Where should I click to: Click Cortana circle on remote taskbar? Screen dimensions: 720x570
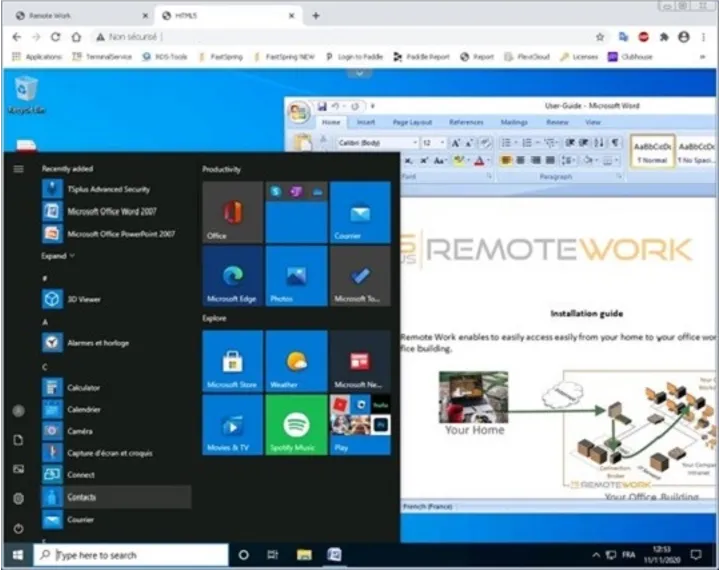[x=244, y=555]
